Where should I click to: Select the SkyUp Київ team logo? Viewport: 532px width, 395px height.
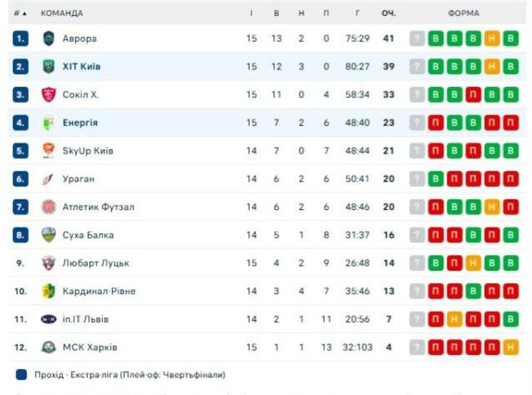(x=49, y=151)
